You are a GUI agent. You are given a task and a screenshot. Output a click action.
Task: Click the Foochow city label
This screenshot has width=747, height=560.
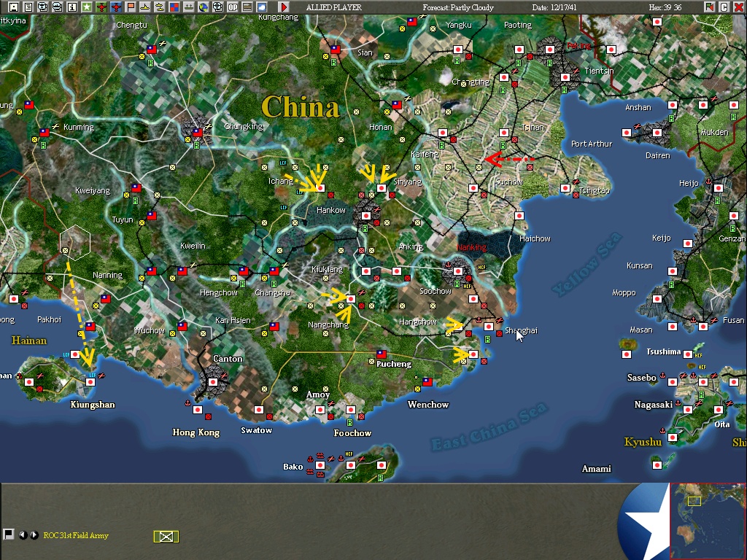pos(352,433)
